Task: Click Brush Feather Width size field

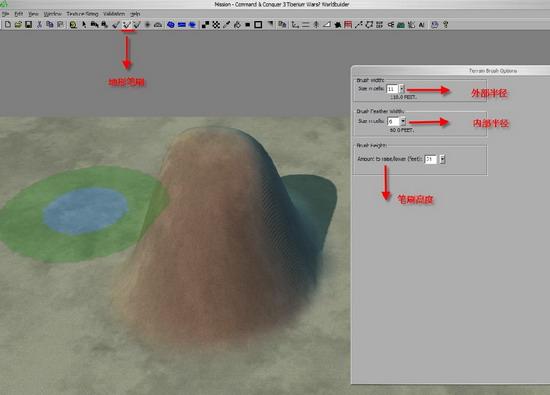Action: pos(393,121)
